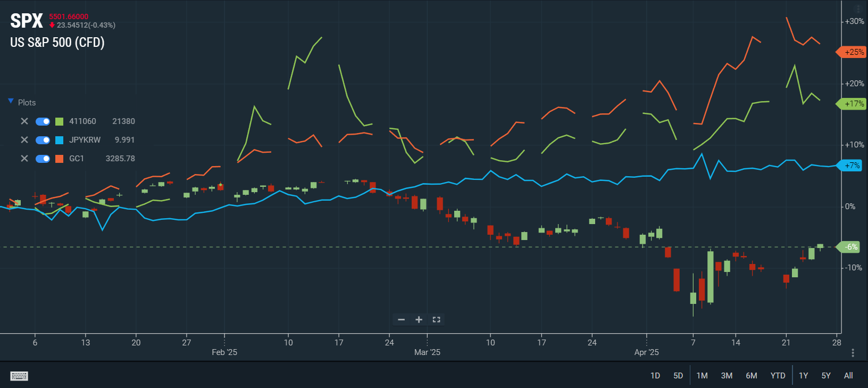The height and width of the screenshot is (388, 868).
Task: Disable the GC1 plot switch
Action: (x=43, y=159)
